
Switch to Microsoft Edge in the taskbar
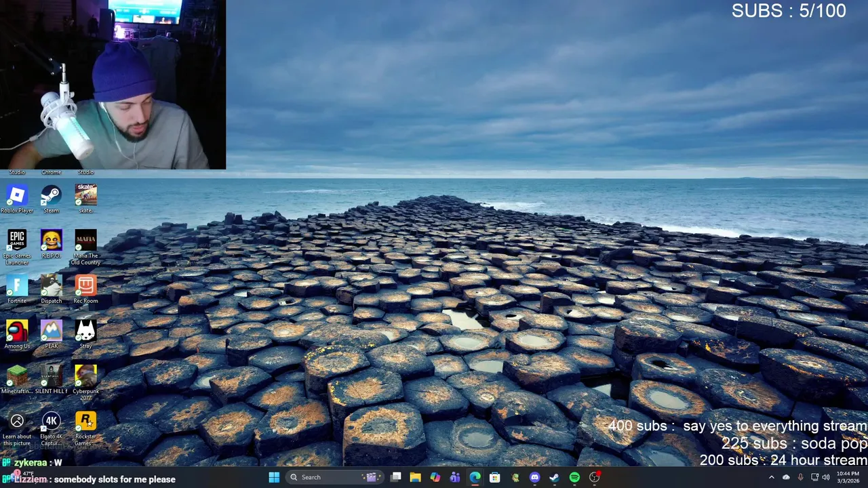pos(475,477)
